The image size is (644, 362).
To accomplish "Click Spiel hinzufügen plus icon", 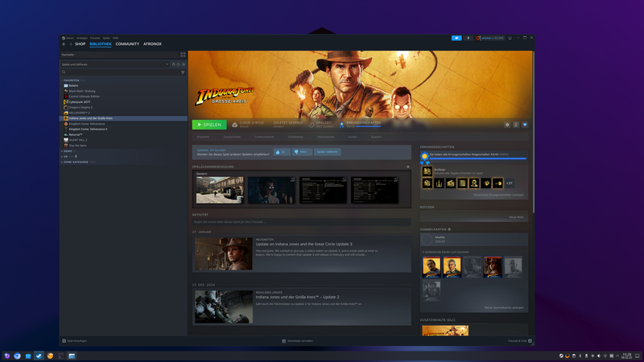I will tap(64, 340).
